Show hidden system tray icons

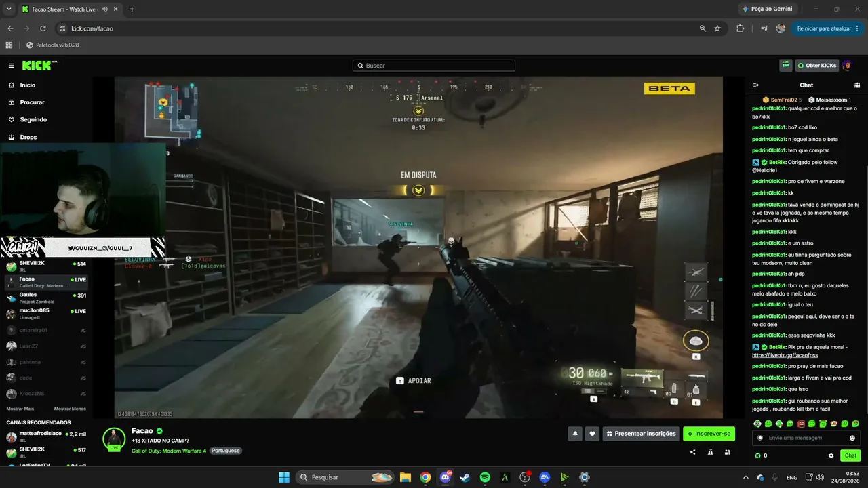pos(747,477)
